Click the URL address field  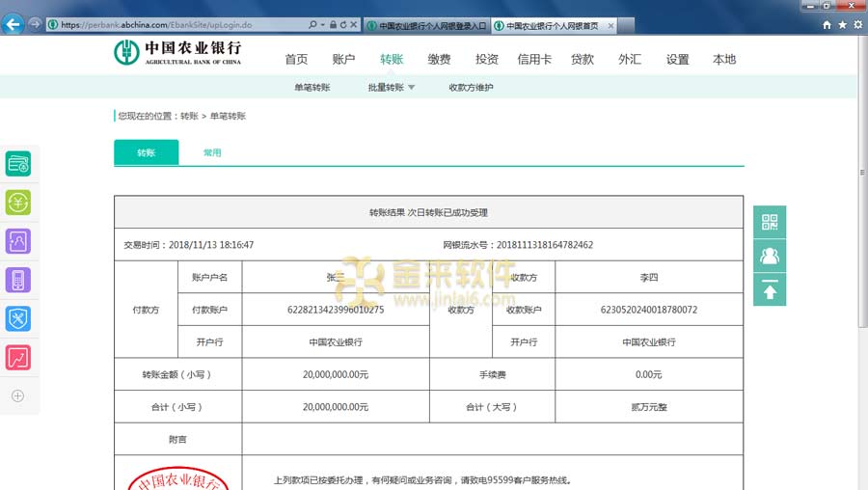pos(177,25)
